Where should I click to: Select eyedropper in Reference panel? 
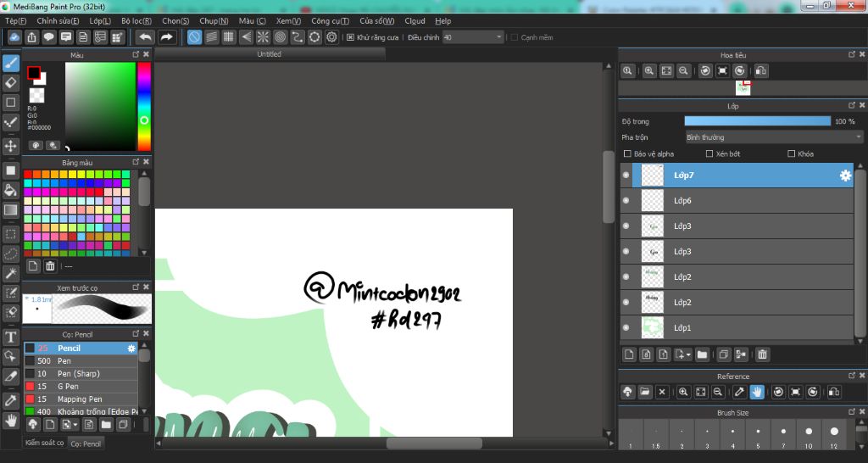[x=739, y=392]
